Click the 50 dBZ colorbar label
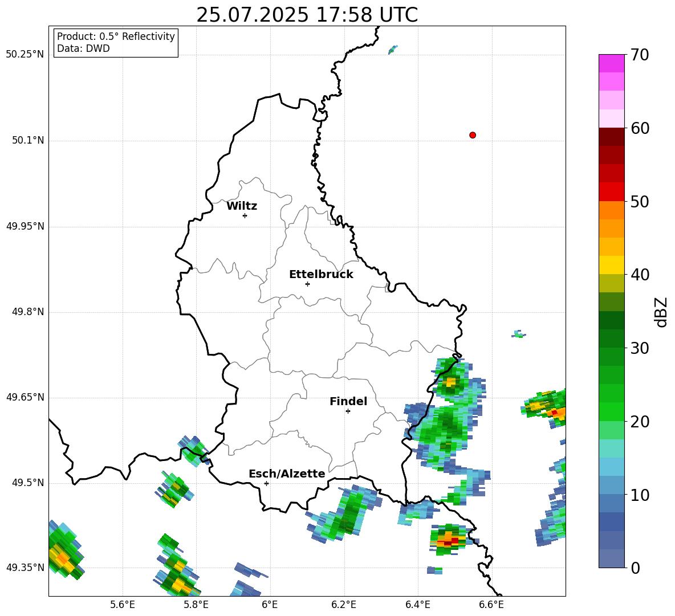The width and height of the screenshot is (675, 616). click(x=640, y=202)
